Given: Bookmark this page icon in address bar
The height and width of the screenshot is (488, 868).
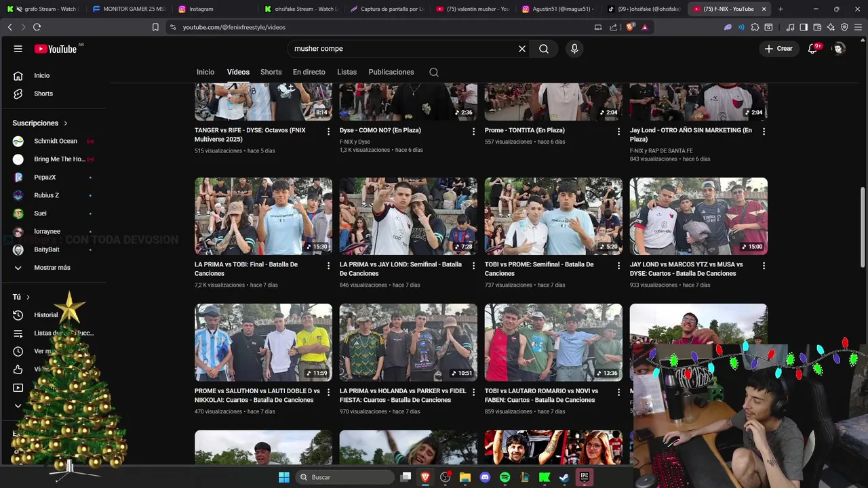Looking at the screenshot, I should pos(155,27).
